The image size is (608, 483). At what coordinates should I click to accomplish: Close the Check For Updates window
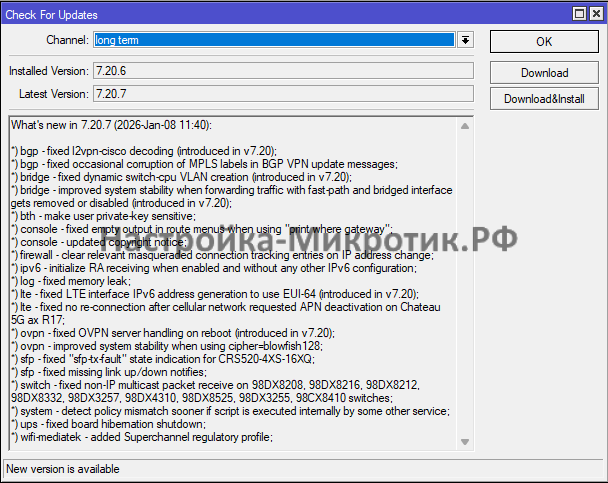click(596, 14)
